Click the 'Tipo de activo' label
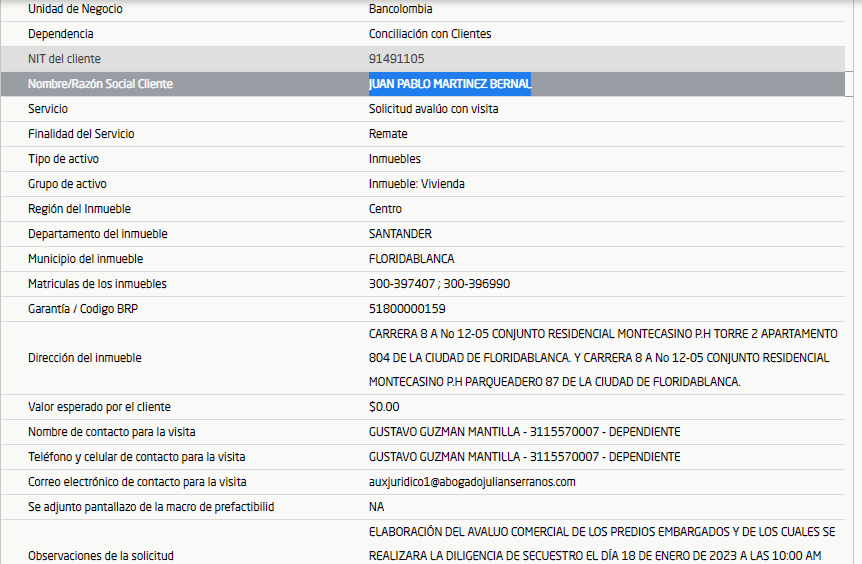 63,159
